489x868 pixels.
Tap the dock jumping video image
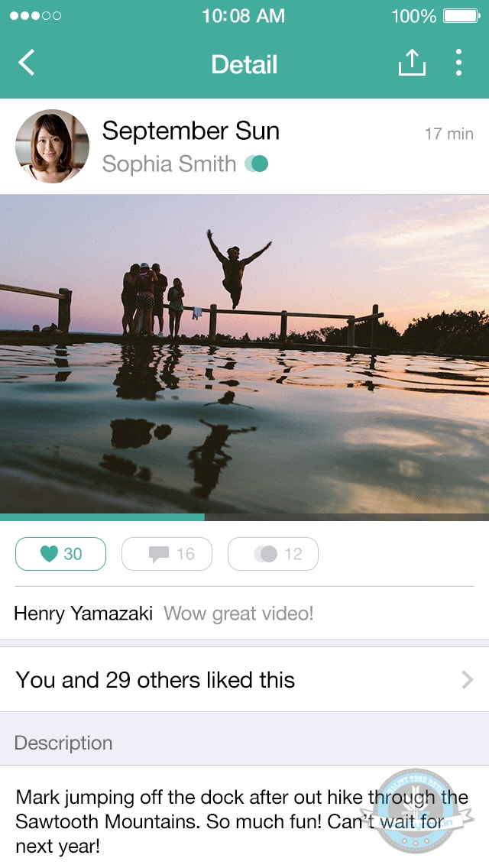(x=244, y=353)
